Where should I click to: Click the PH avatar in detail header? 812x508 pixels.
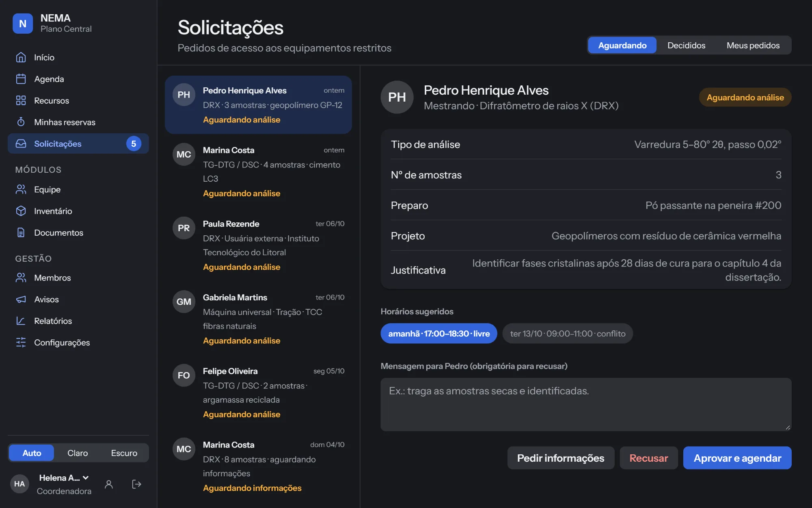click(x=397, y=97)
